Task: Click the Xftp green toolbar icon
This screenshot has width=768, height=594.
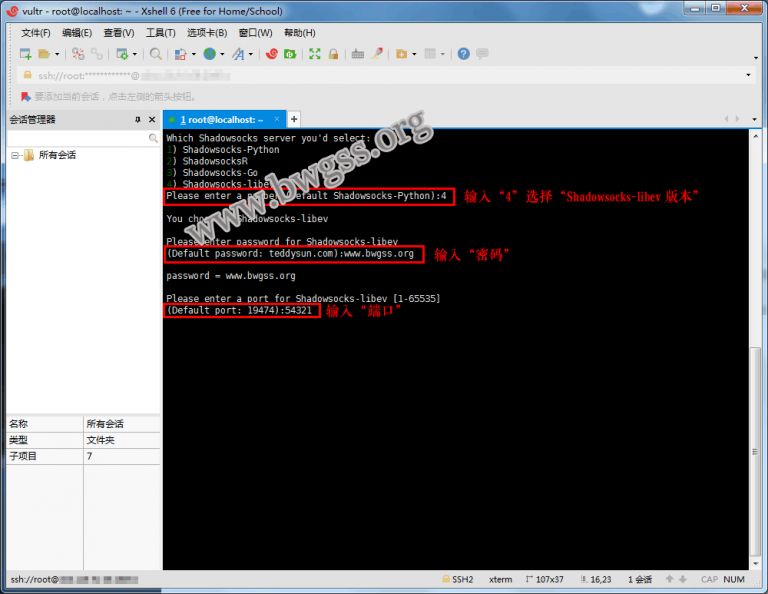Action: click(289, 54)
